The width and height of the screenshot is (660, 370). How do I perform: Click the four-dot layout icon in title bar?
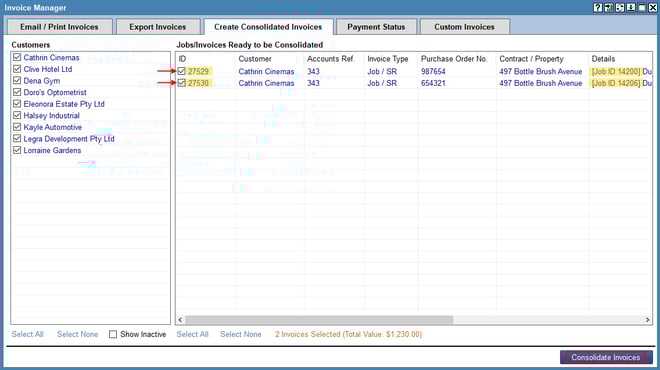(620, 8)
